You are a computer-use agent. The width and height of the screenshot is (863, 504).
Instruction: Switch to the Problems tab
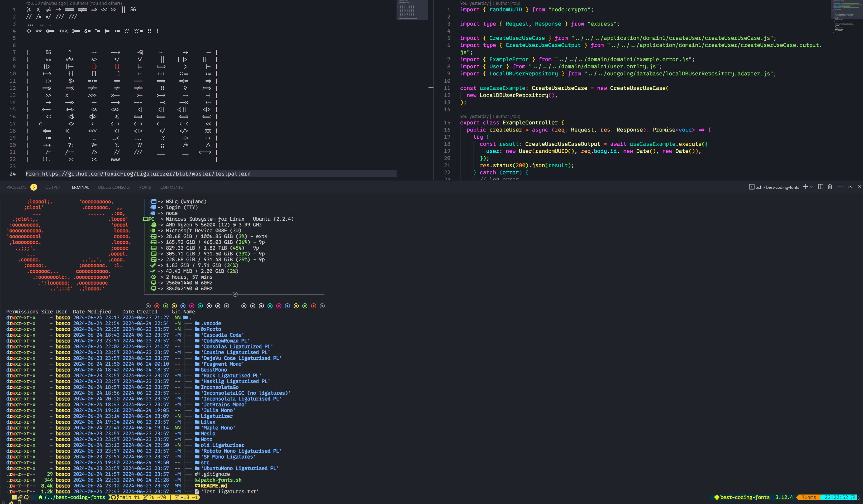pos(16,187)
